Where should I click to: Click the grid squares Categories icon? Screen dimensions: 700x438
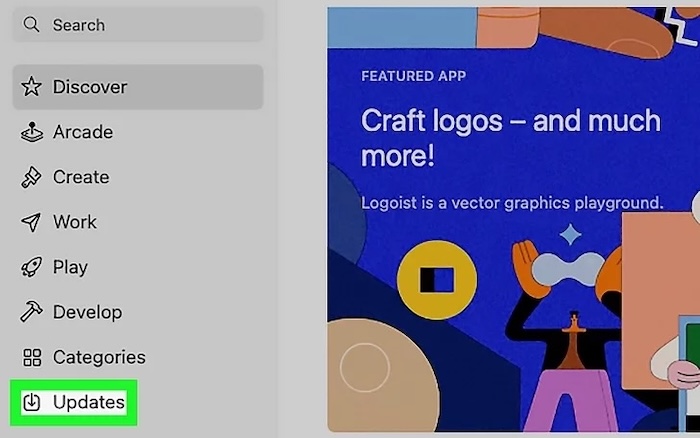click(x=32, y=357)
